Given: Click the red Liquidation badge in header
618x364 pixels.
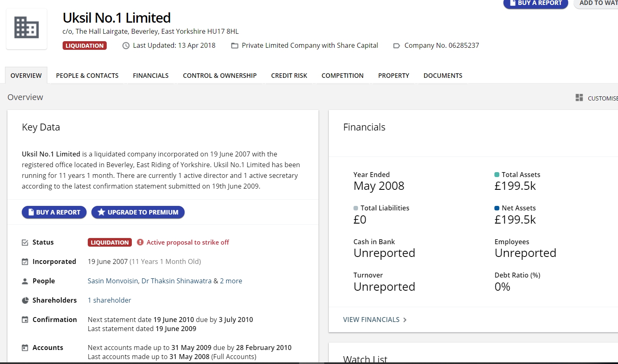Looking at the screenshot, I should (x=84, y=46).
